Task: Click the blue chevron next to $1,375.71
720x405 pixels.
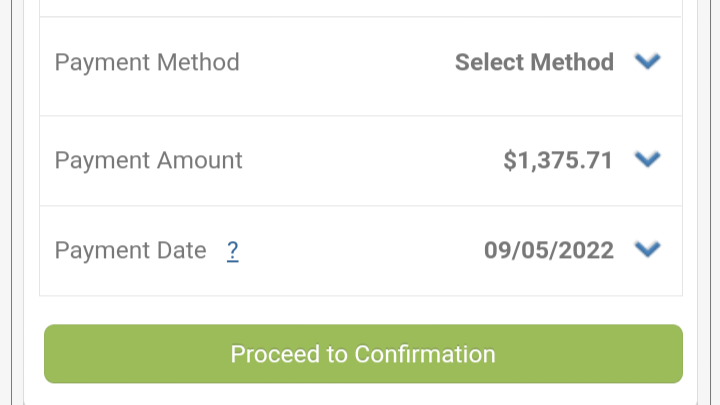Action: [647, 159]
